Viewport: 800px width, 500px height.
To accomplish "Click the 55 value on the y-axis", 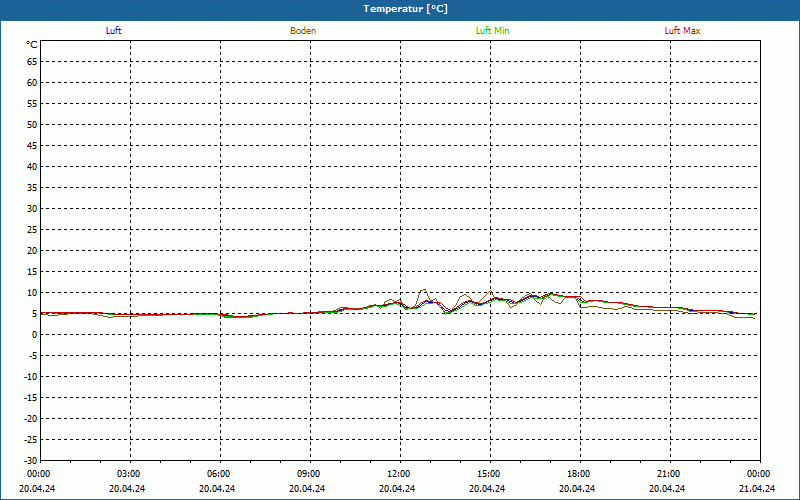I will click(x=32, y=104).
